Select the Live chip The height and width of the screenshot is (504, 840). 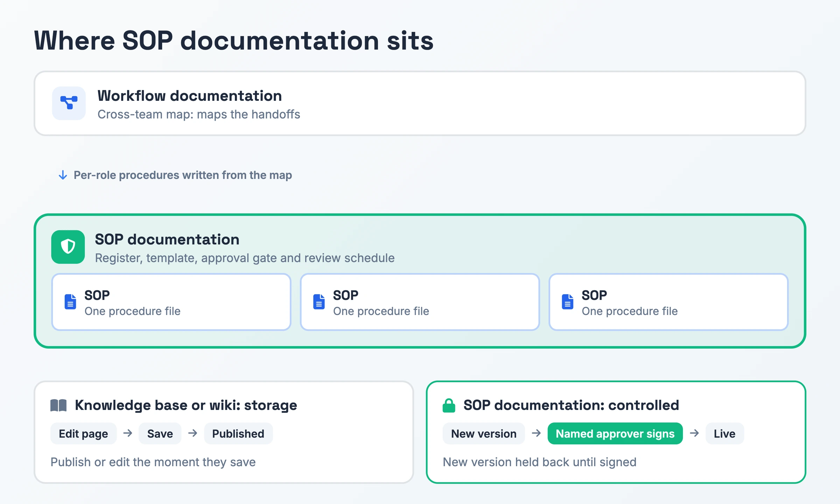point(724,434)
